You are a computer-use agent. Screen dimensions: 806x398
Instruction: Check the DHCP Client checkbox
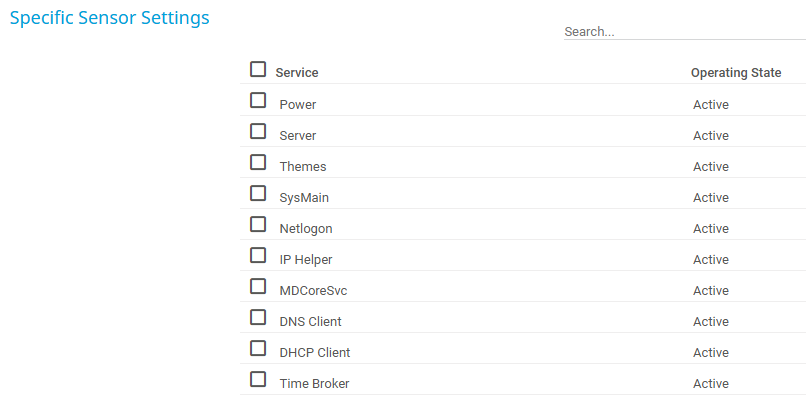[x=258, y=348]
